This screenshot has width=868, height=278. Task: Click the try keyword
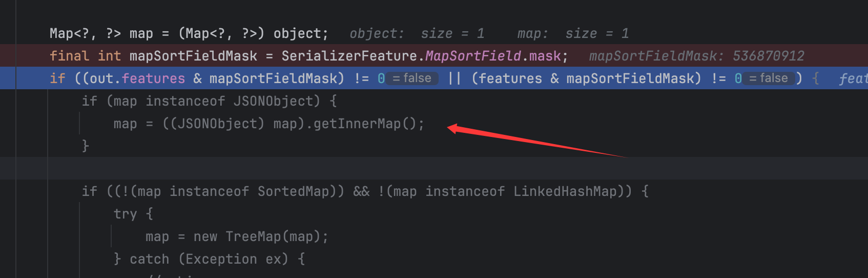tap(125, 214)
